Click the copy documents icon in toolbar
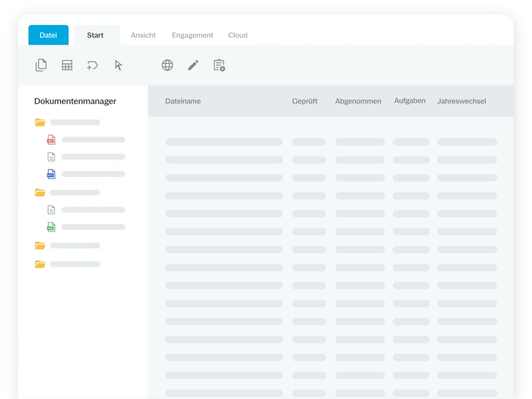The width and height of the screenshot is (532, 399). point(41,65)
